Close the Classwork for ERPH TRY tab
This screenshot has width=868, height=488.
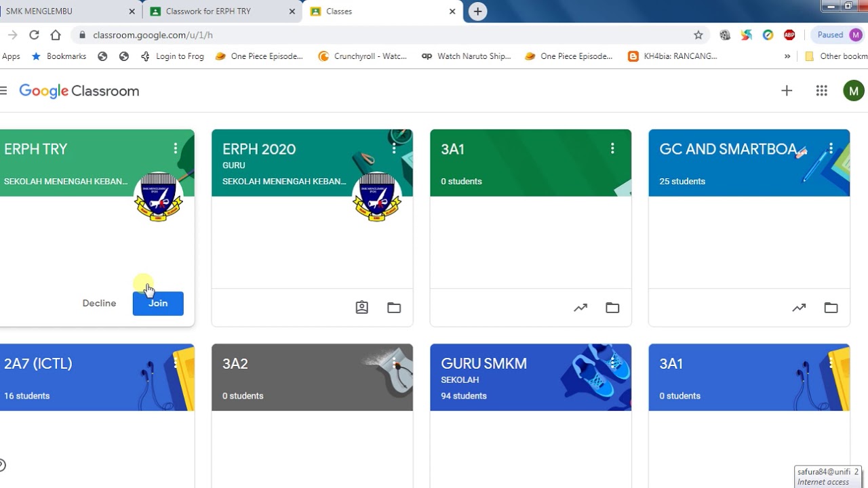click(x=292, y=12)
